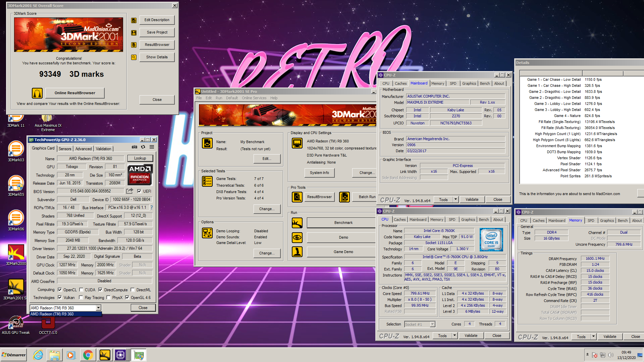Click the Batch Run icon
The width and height of the screenshot is (644, 362).
[344, 197]
